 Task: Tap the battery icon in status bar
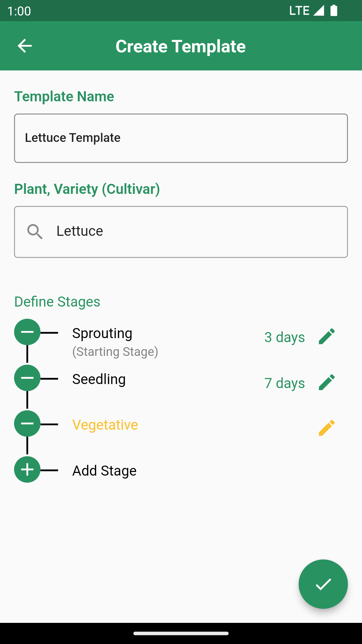[334, 11]
